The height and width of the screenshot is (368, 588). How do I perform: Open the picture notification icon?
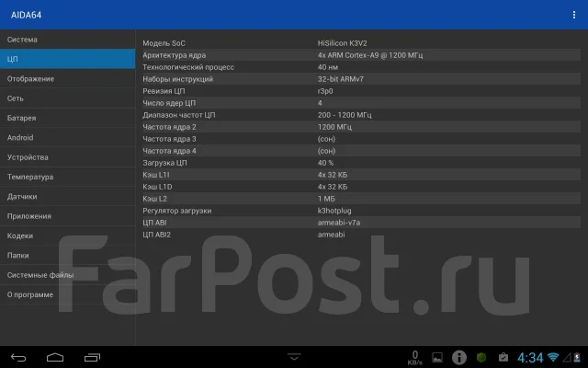click(437, 358)
